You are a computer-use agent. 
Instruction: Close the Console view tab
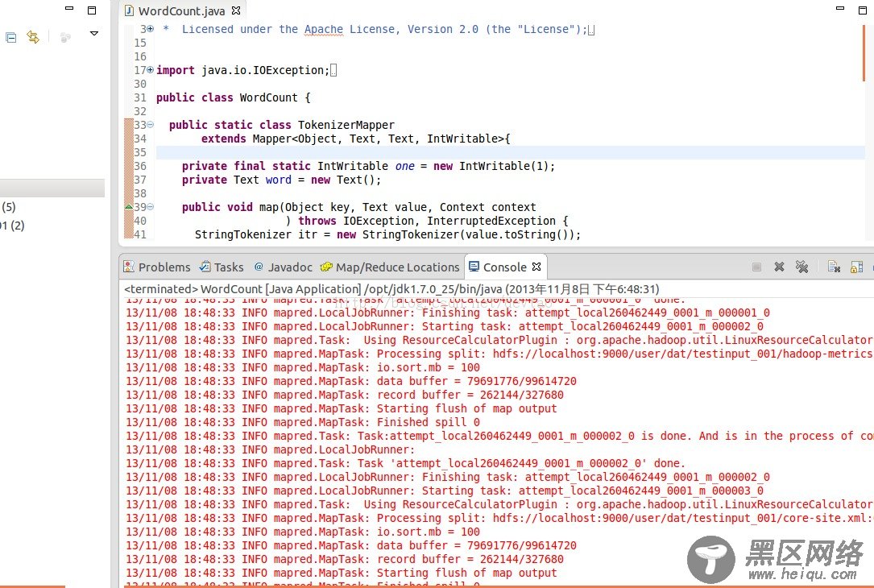(x=536, y=267)
